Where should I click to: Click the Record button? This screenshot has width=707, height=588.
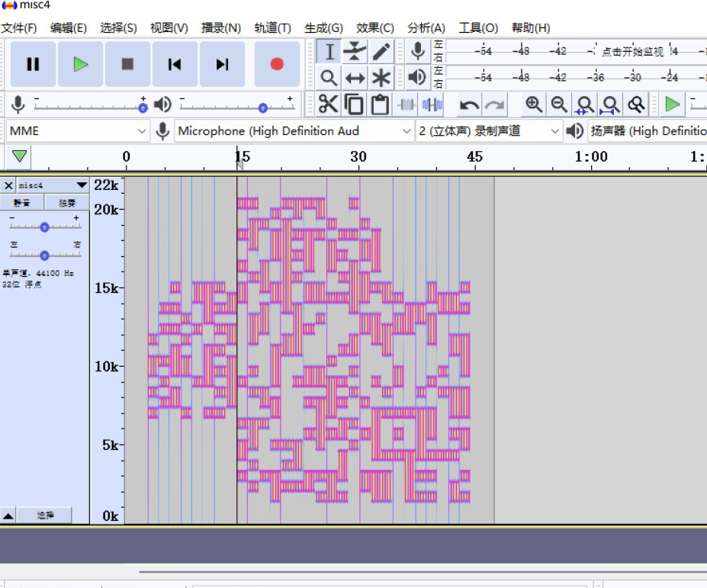point(277,64)
